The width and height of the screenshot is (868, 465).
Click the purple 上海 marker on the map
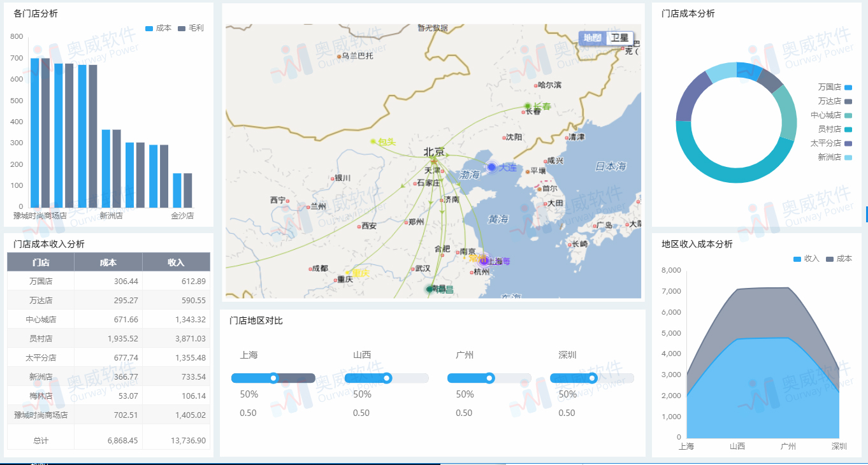click(x=484, y=260)
